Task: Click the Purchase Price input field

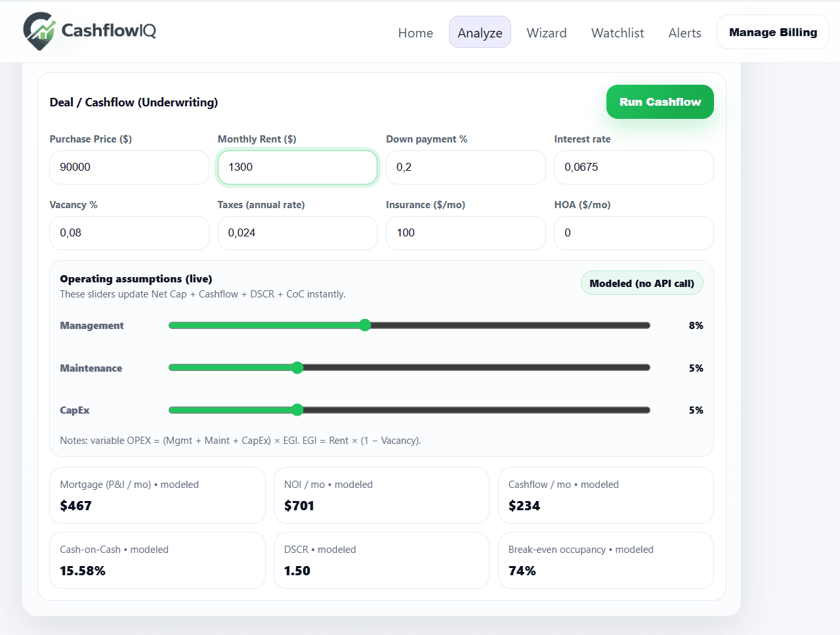Action: click(129, 167)
